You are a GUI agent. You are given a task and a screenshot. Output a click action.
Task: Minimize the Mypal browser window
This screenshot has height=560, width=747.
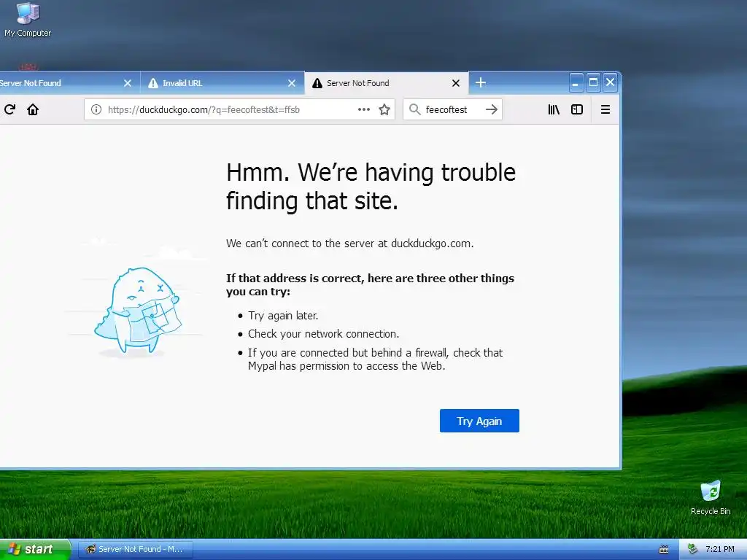click(576, 83)
